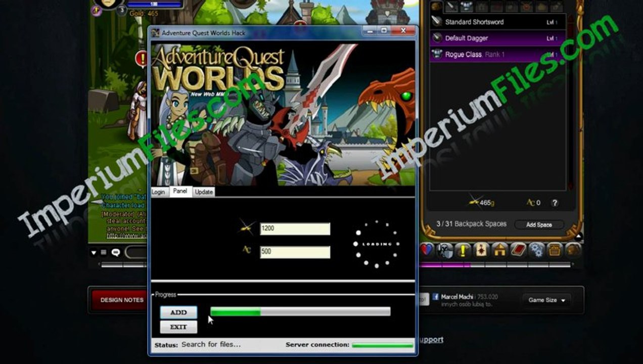Collapse the inventory panel with the up arrow
The height and width of the screenshot is (364, 643).
579,236
